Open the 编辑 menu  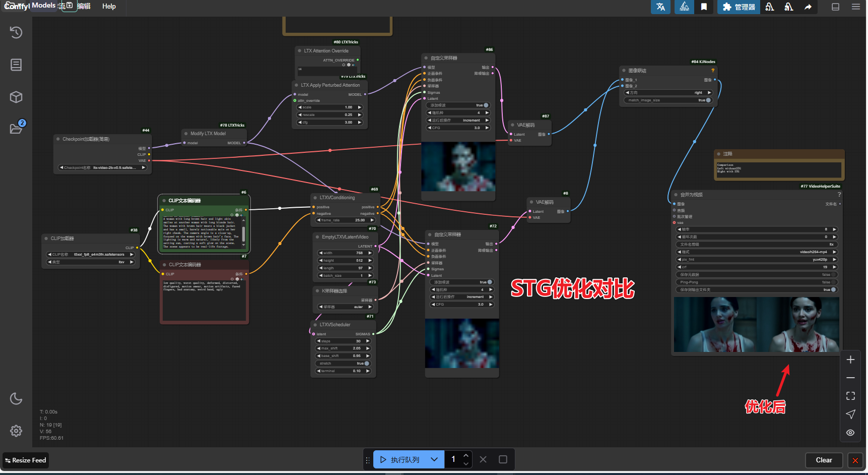(84, 7)
